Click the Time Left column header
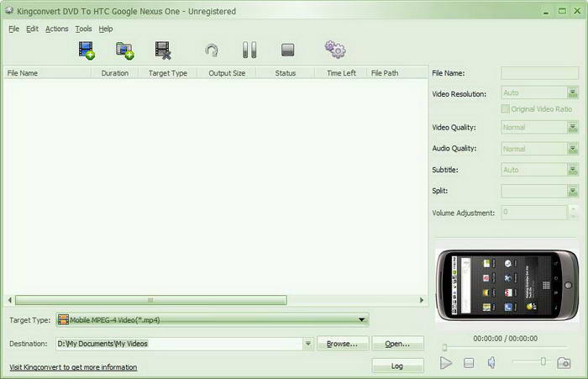Screen dimensions: 588x379 click(x=341, y=73)
